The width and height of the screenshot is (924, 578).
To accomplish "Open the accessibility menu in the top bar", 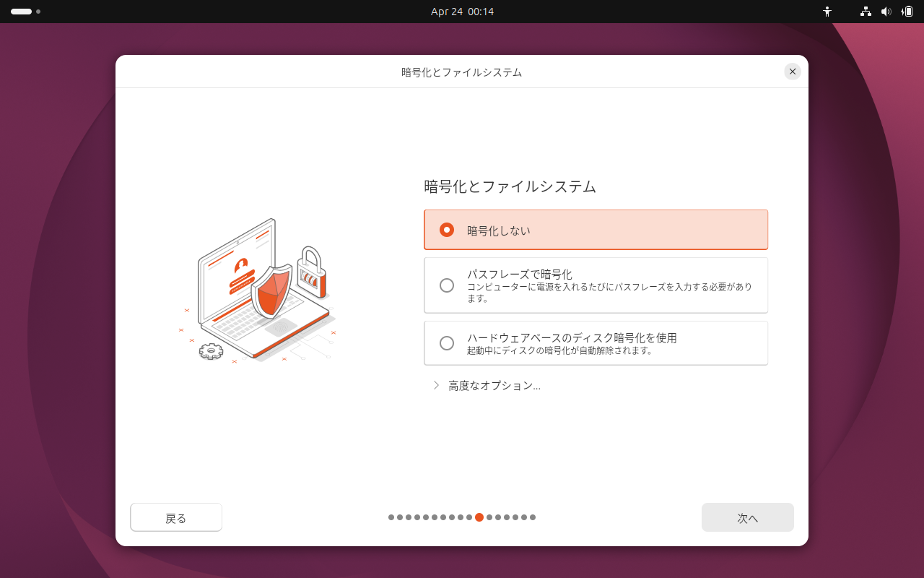I will click(x=827, y=11).
